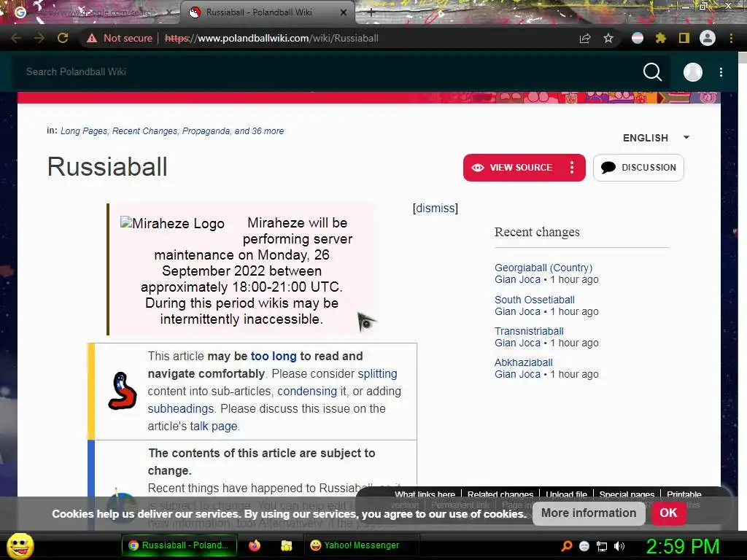Open the wiki user avatar menu
This screenshot has width=747, height=560.
(693, 72)
